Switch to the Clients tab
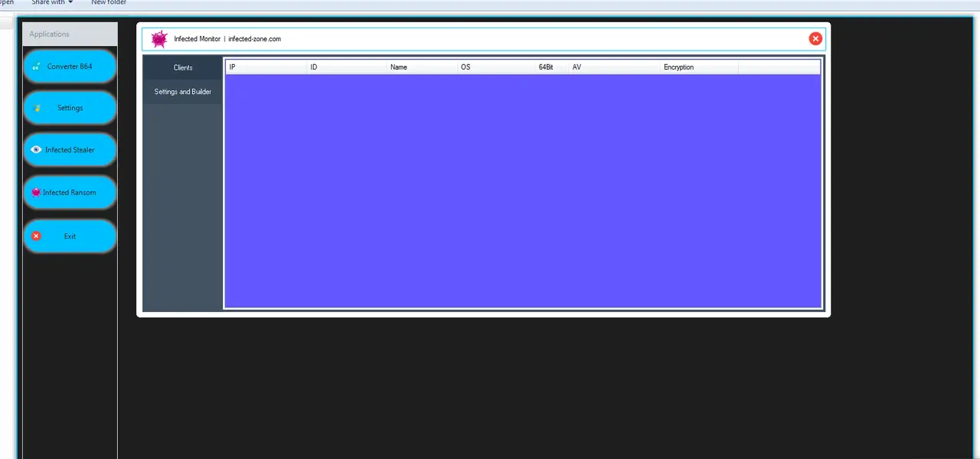The width and height of the screenshot is (980, 459). [x=182, y=67]
